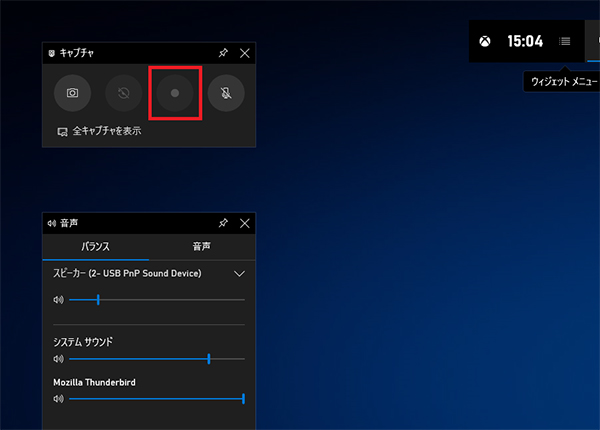Expand the スピーカー output device dropdown

coord(239,274)
